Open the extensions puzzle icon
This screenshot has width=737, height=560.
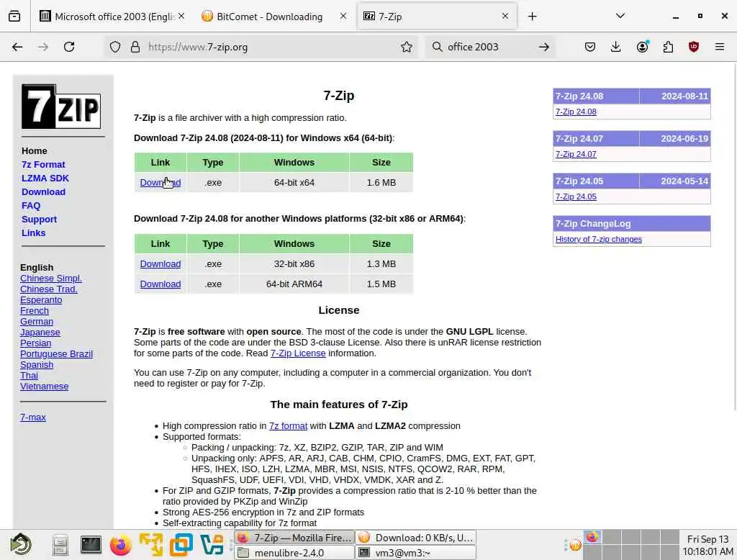coord(668,47)
